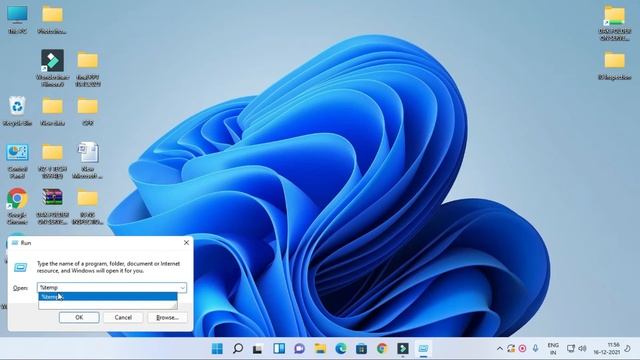Viewport: 640px width, 360px height.
Task: Open the Windows Start button
Action: coord(217,349)
